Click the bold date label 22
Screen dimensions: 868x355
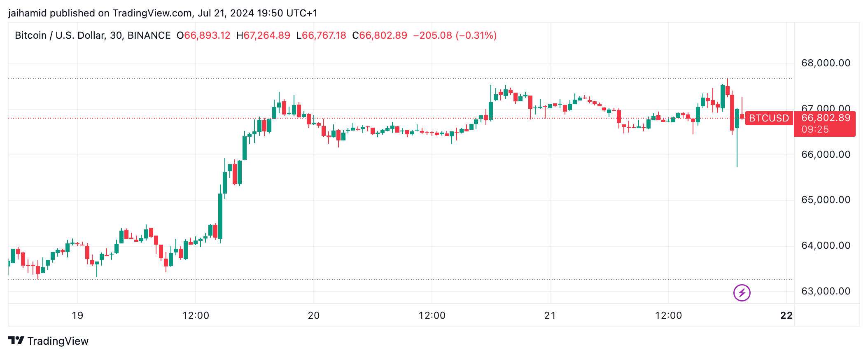coord(786,315)
